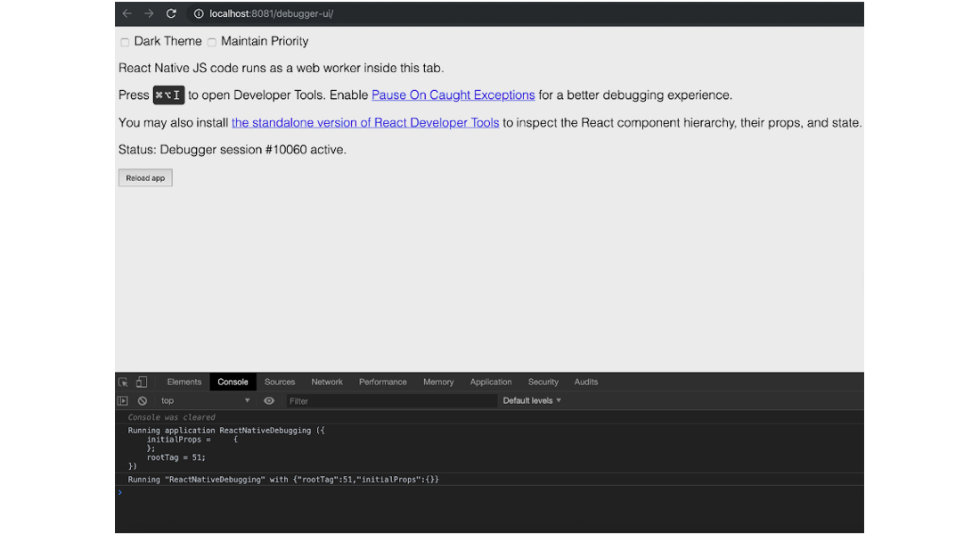Switch to the Elements tab
Screen dimensions: 980x535
184,383
